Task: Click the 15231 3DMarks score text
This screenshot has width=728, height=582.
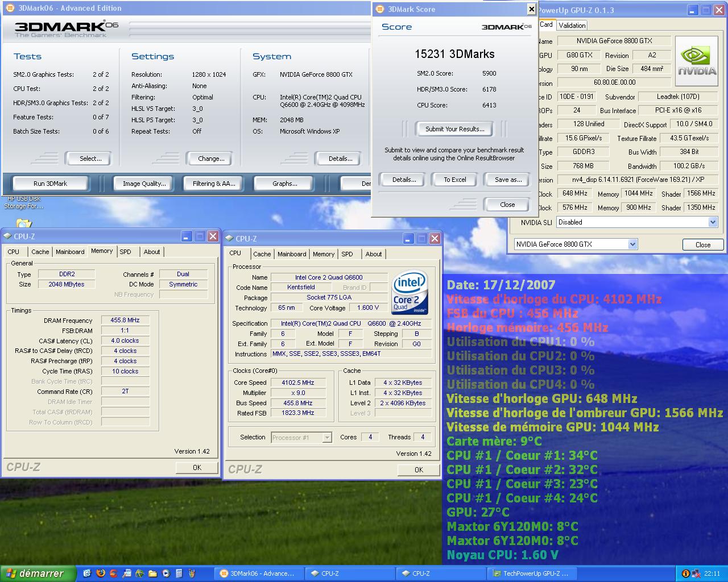Action: pyautogui.click(x=454, y=54)
